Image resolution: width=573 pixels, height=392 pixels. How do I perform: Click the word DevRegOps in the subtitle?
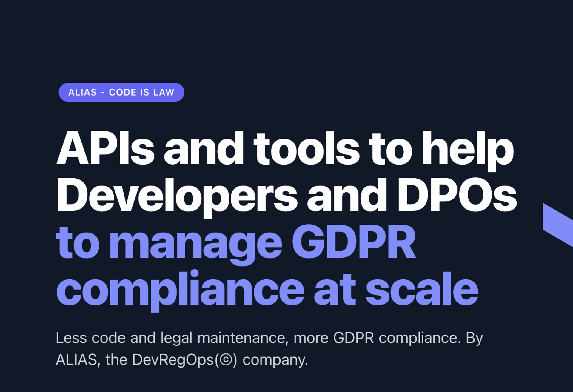[x=173, y=360]
